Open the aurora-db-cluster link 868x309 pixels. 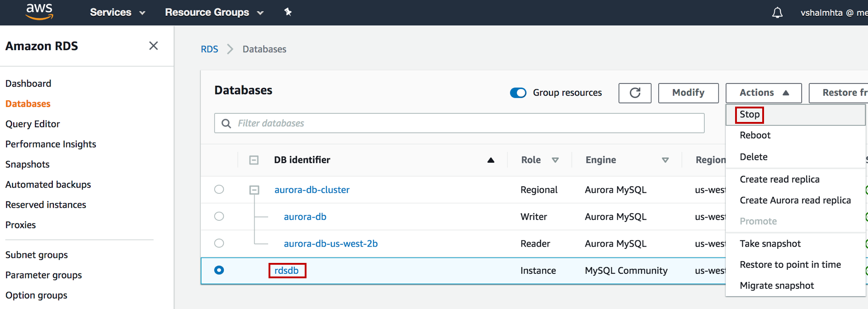coord(312,190)
